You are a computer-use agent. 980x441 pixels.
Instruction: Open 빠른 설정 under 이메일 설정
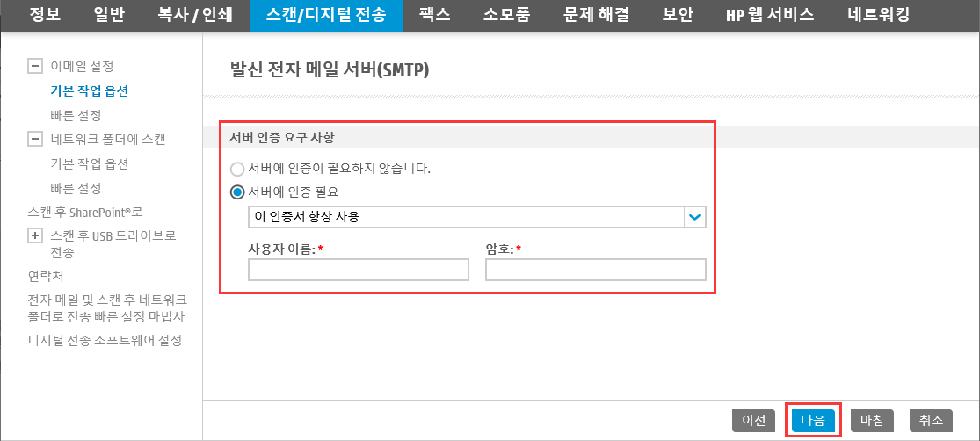pos(76,116)
